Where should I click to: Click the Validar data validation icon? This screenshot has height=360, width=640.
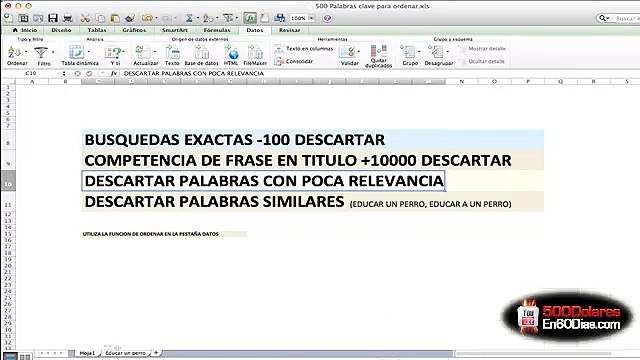point(347,52)
